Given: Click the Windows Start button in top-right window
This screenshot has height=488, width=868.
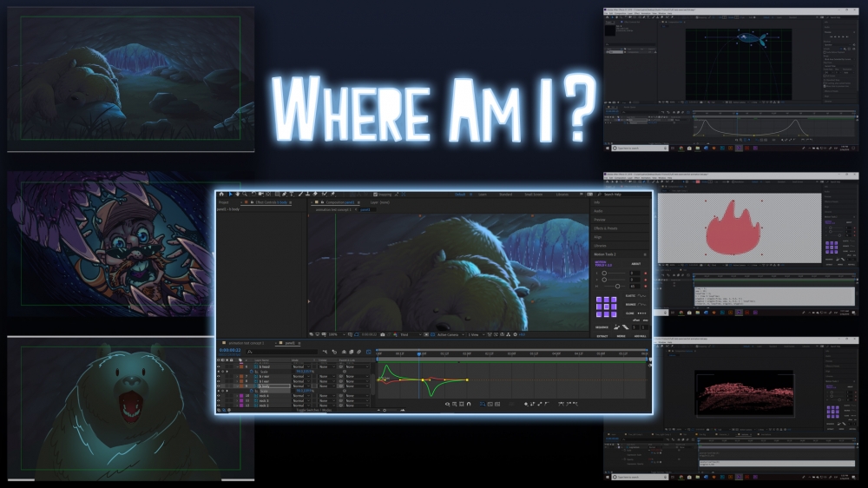Looking at the screenshot, I should click(608, 148).
